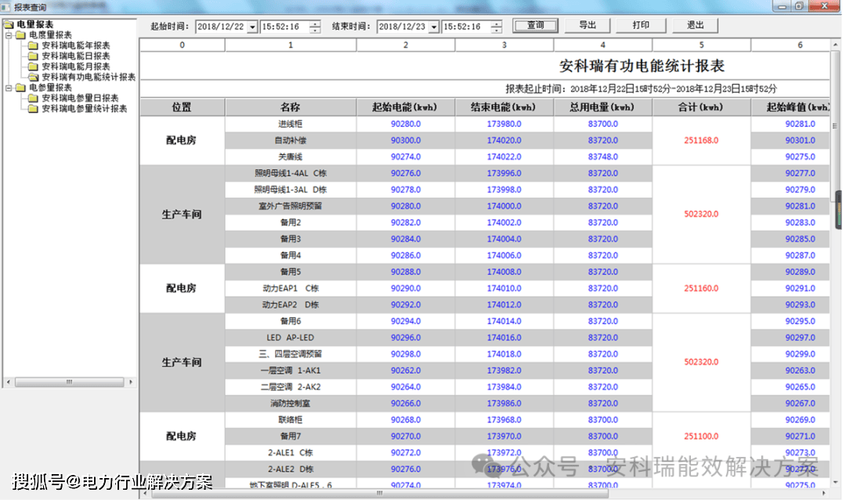Click the 电度量报表 folder icon
The width and height of the screenshot is (846, 500).
click(21, 35)
